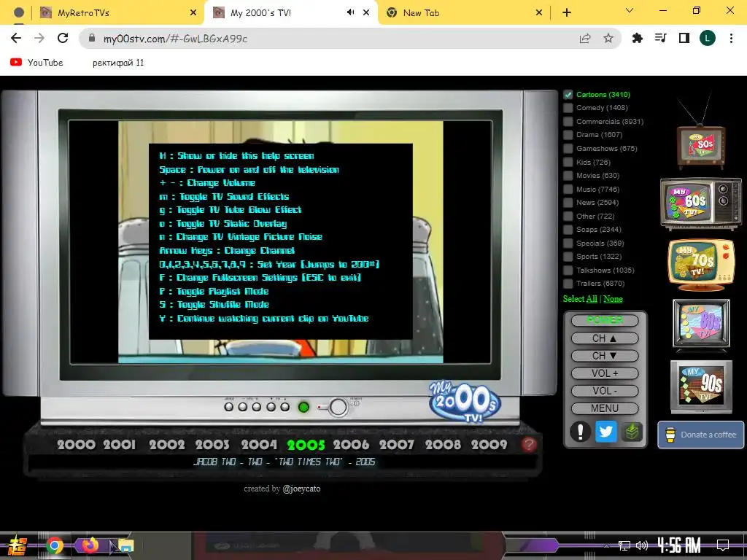Check the Trailers (6870) category

pyautogui.click(x=568, y=284)
